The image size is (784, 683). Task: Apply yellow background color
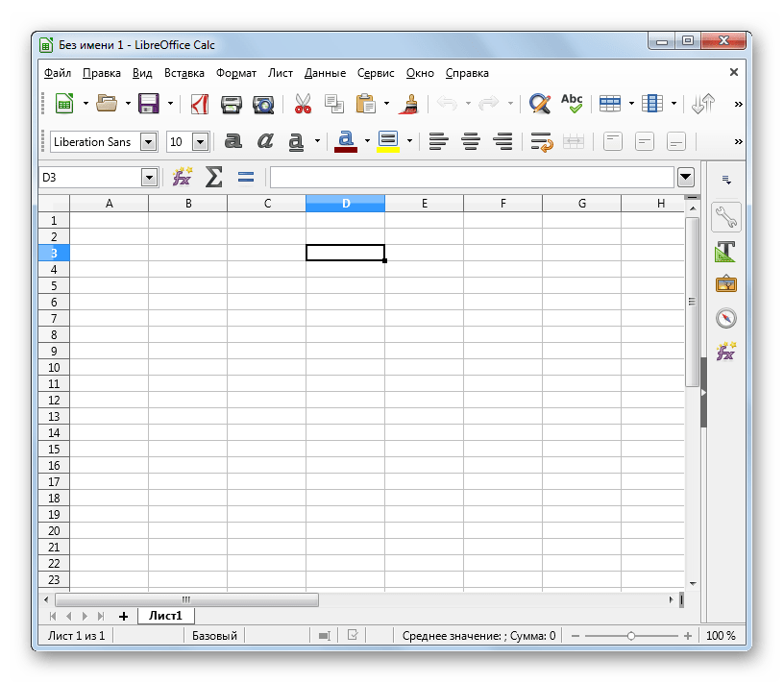tap(388, 141)
